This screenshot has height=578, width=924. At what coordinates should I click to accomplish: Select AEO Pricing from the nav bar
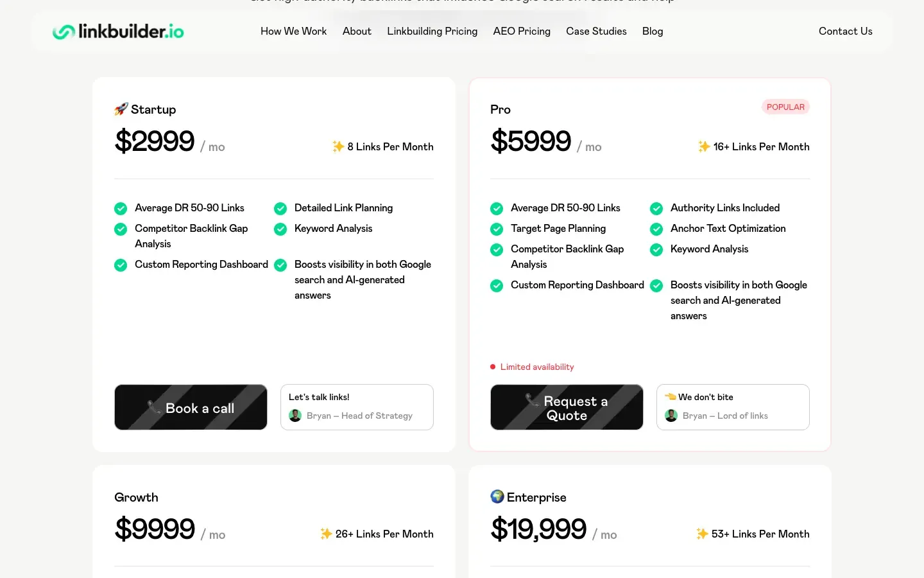[x=522, y=31]
